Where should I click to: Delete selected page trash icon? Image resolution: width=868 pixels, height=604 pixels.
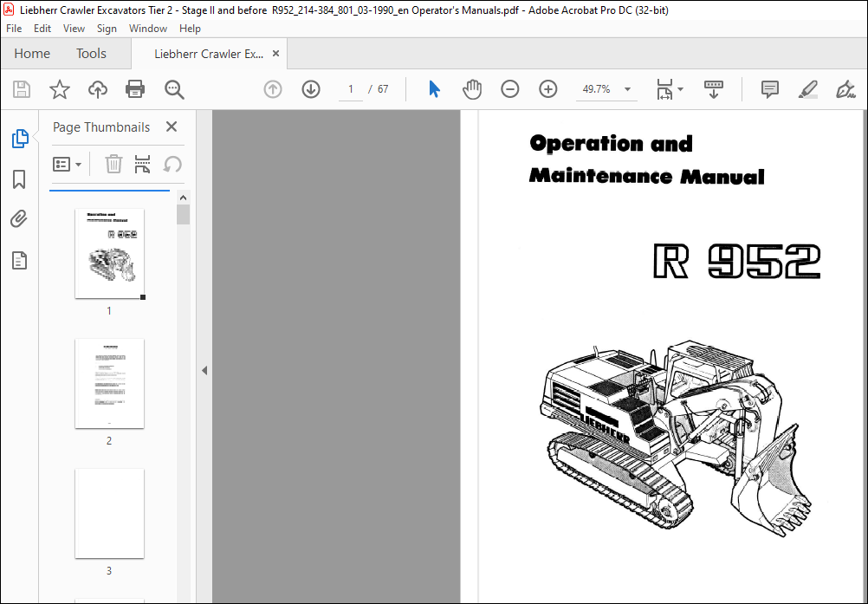click(x=113, y=165)
